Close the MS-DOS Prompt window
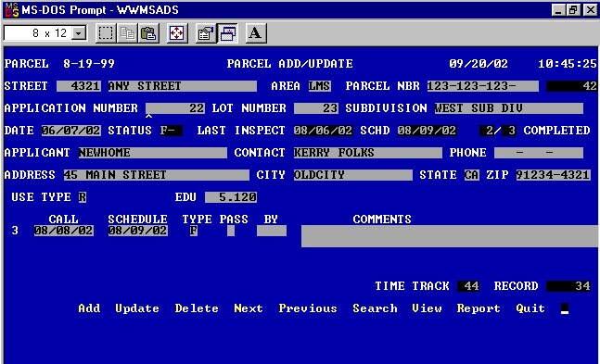 click(x=590, y=10)
